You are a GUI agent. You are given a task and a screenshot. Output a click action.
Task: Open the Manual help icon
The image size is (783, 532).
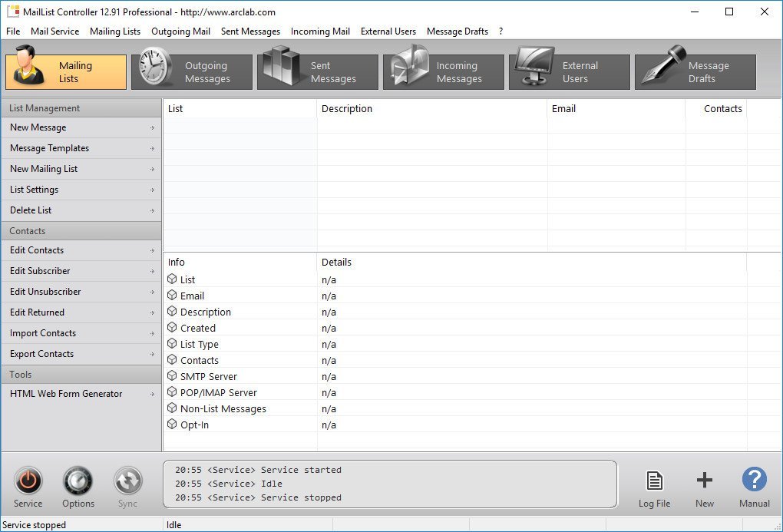pyautogui.click(x=754, y=480)
